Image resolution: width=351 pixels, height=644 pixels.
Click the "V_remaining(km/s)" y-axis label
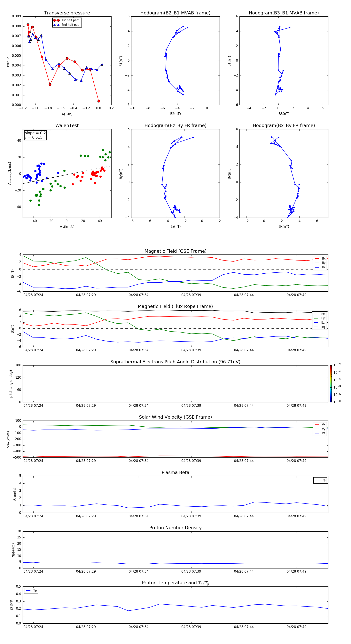[10, 173]
